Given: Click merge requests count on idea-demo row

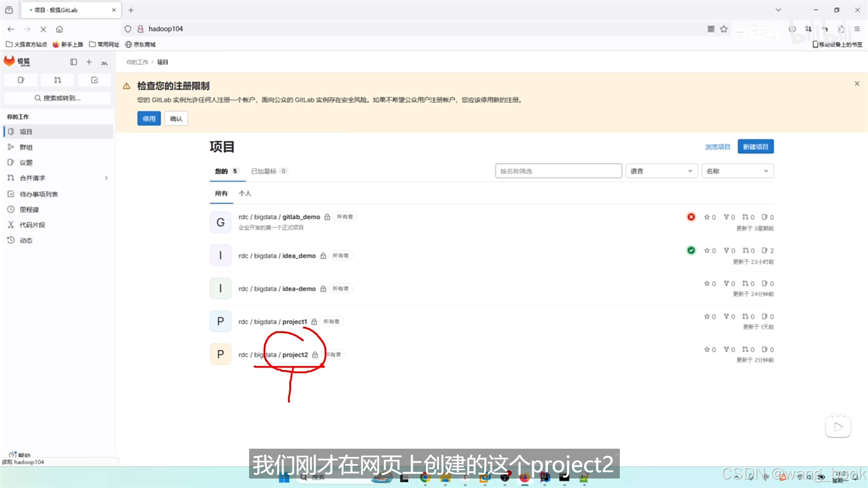Looking at the screenshot, I should [x=748, y=284].
